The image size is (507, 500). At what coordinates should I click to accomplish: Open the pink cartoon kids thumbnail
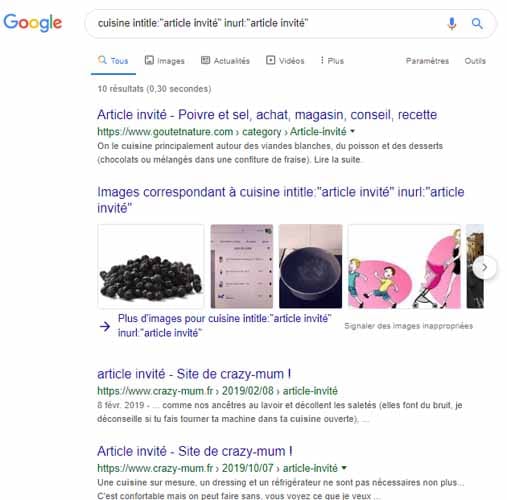pyautogui.click(x=404, y=266)
